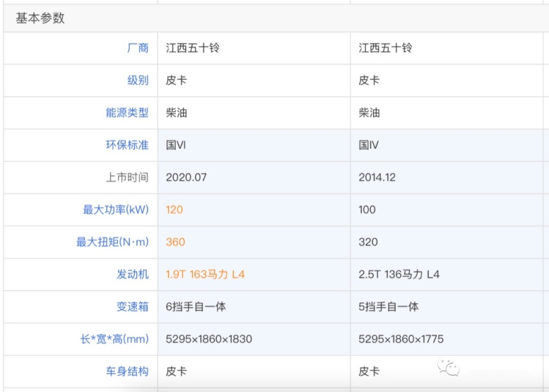This screenshot has height=392, width=549.
Task: Open the 厂商 parameter link
Action: tap(138, 48)
